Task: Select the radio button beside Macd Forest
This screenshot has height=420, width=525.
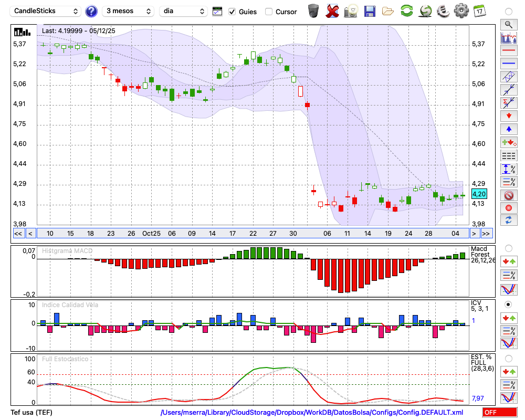Action: tap(508, 248)
